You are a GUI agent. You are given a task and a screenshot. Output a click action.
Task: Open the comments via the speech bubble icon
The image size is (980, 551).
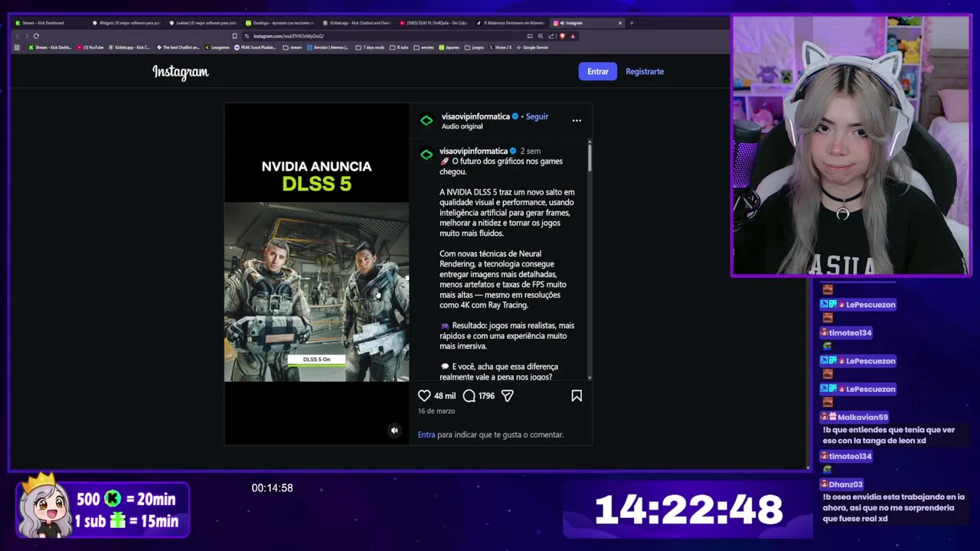click(469, 396)
